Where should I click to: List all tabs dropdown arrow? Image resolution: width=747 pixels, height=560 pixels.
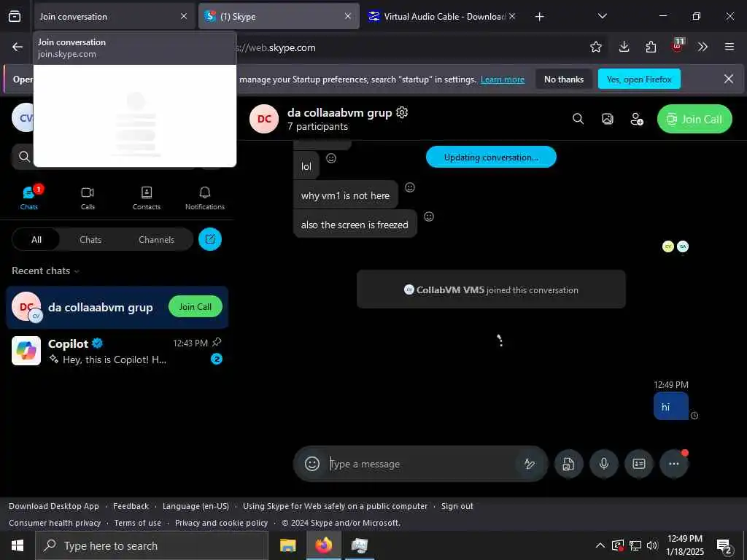point(602,16)
